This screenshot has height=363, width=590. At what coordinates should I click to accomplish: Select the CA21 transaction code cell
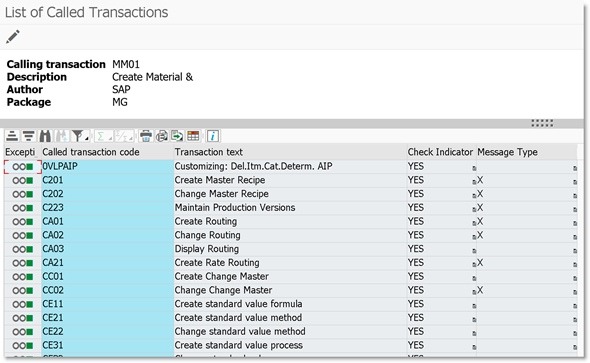coord(107,263)
